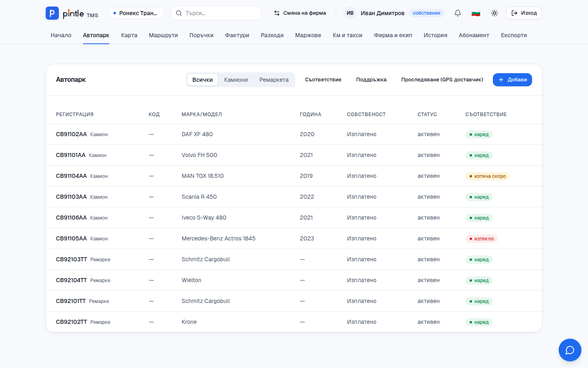
Task: Open the Поддръжка view
Action: [x=371, y=80]
